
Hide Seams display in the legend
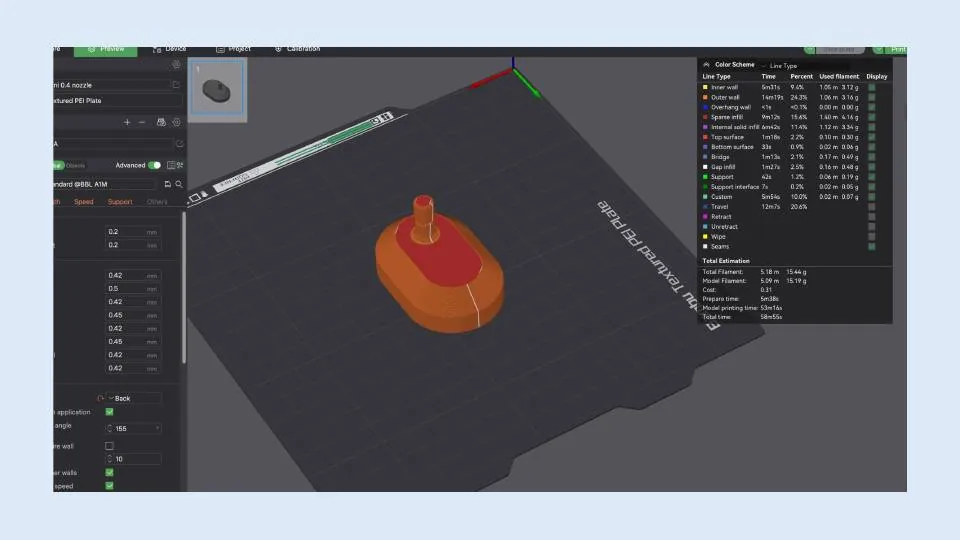(872, 247)
